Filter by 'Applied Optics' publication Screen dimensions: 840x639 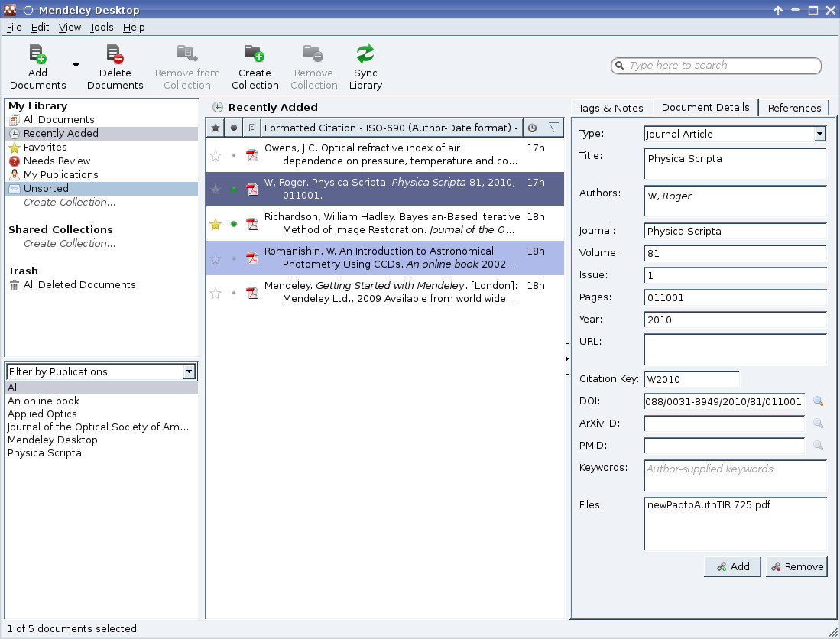pyautogui.click(x=102, y=414)
